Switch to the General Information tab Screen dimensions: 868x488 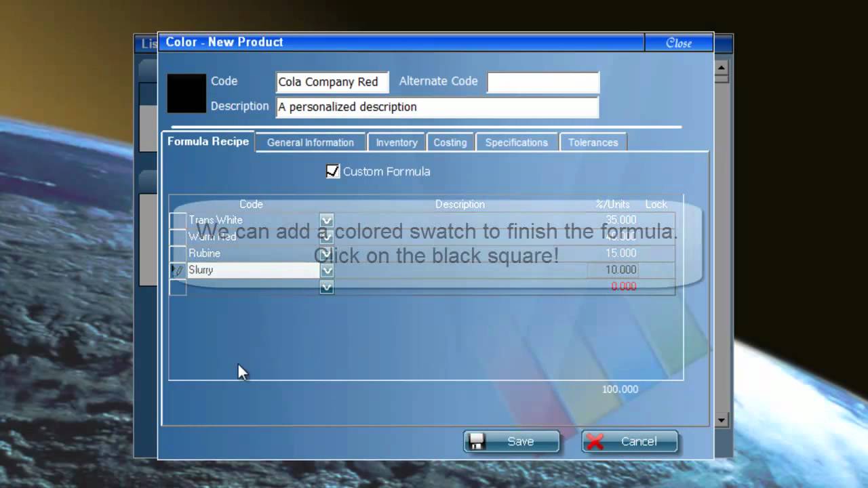pyautogui.click(x=311, y=142)
